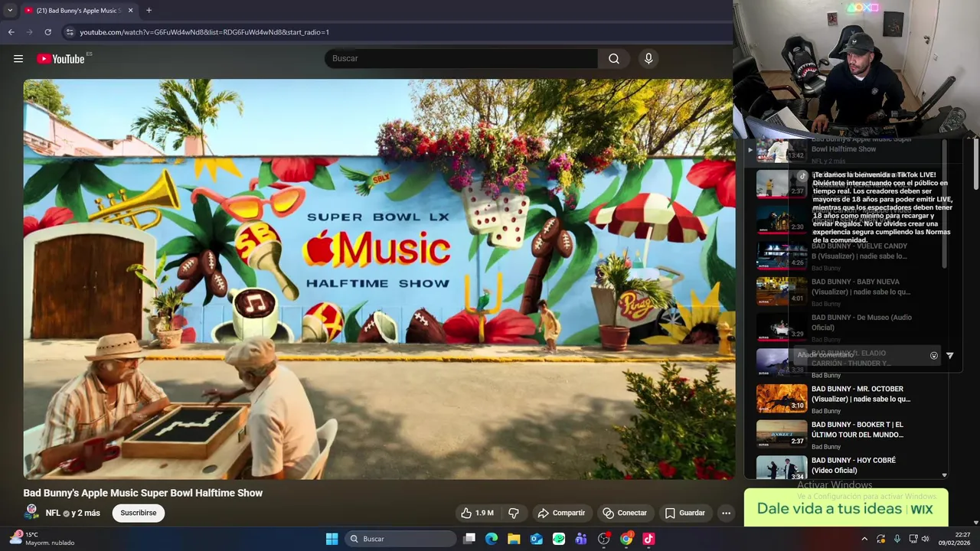
Task: Subscribe using the Suscribirse button
Action: (139, 513)
